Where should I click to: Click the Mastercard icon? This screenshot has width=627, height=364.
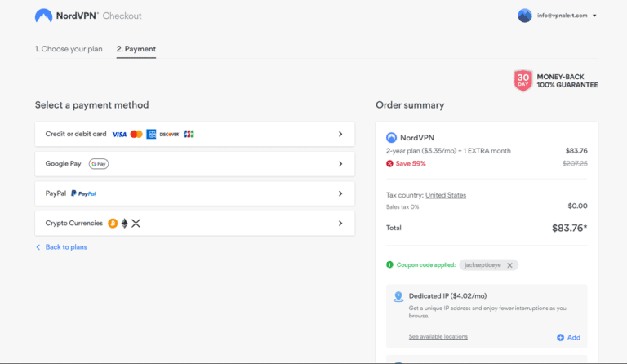coord(136,134)
